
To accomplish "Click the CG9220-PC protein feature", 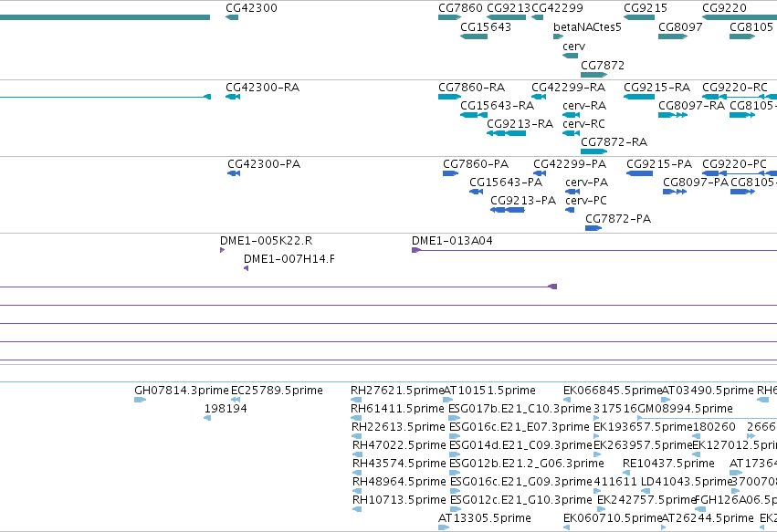I will pyautogui.click(x=740, y=173).
